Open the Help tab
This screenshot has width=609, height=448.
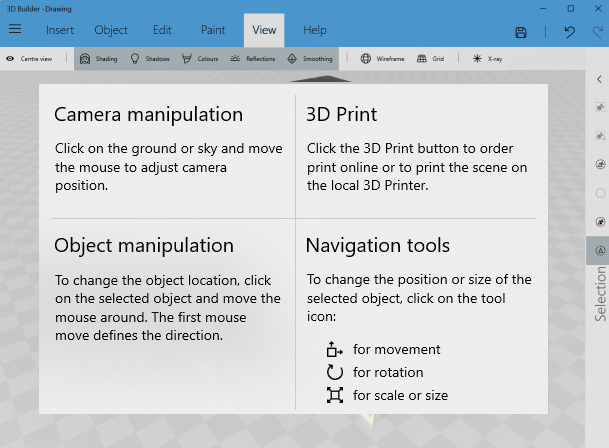click(x=315, y=30)
